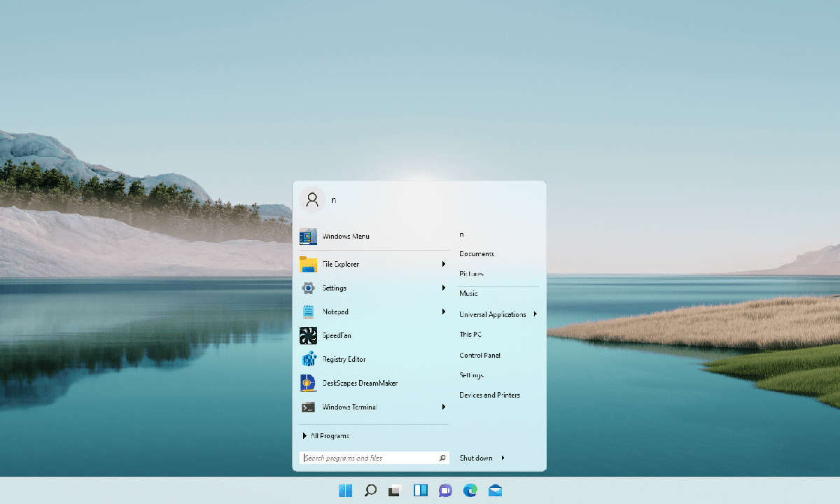Click the File Explorer folder icon

pos(308,264)
